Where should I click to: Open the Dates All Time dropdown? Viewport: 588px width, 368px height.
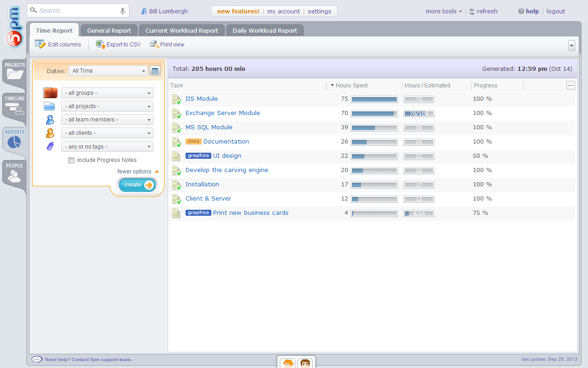coord(108,71)
